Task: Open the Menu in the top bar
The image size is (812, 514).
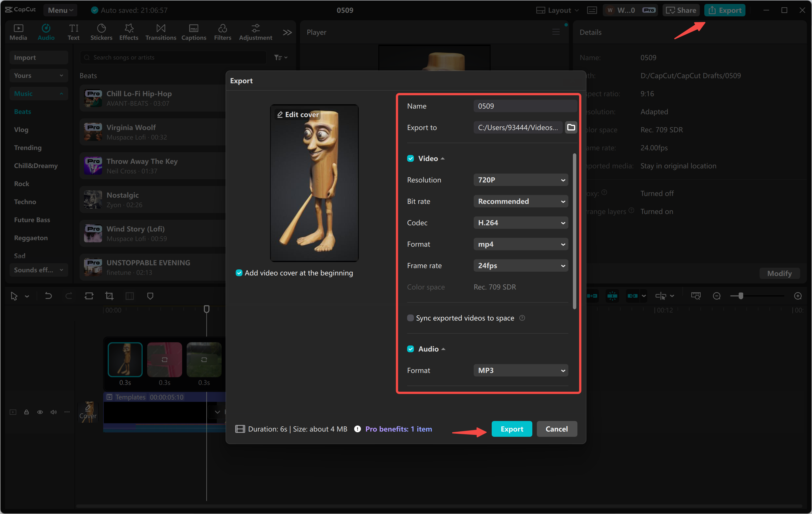Action: click(x=60, y=10)
